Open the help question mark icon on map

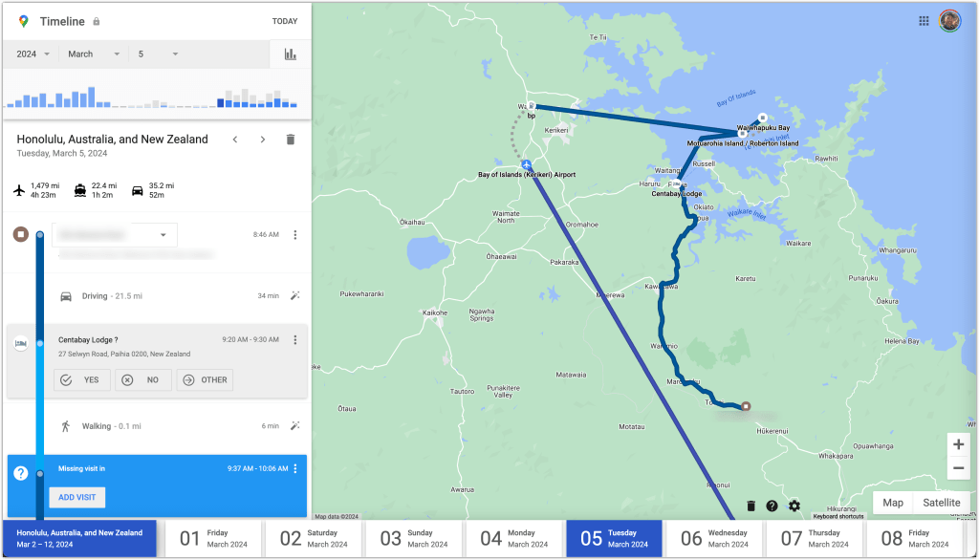click(x=772, y=506)
